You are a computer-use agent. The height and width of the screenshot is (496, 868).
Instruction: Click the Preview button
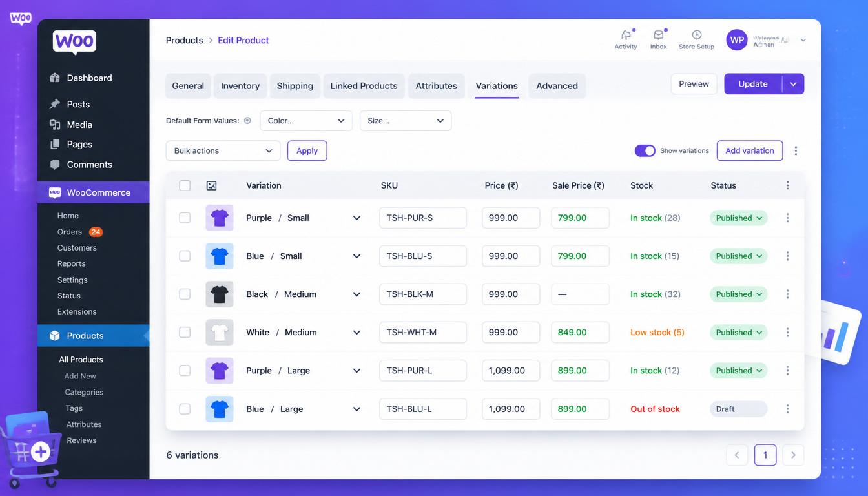(694, 84)
